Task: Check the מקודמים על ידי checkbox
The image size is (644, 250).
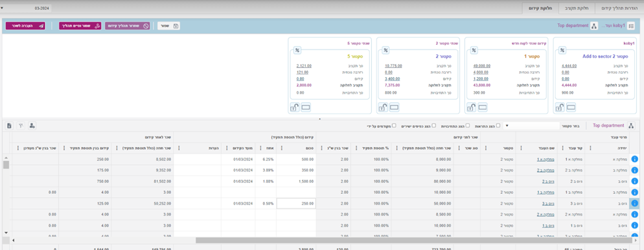Action: click(x=394, y=126)
